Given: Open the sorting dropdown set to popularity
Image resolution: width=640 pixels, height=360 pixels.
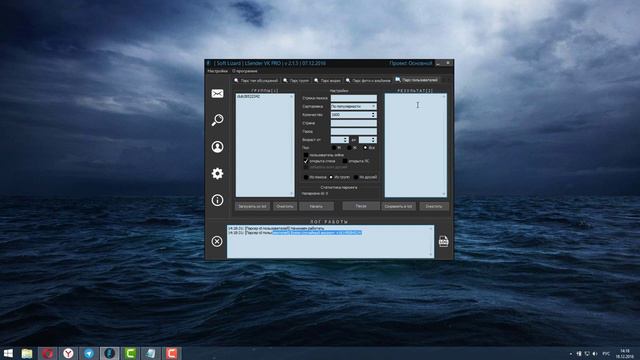Looking at the screenshot, I should [x=353, y=106].
